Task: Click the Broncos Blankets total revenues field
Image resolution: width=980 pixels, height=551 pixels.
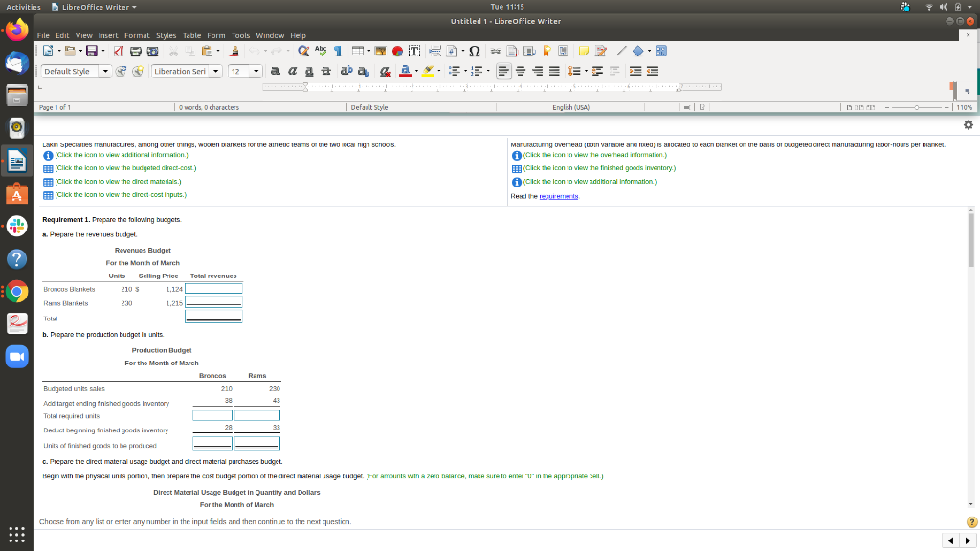Action: (213, 289)
